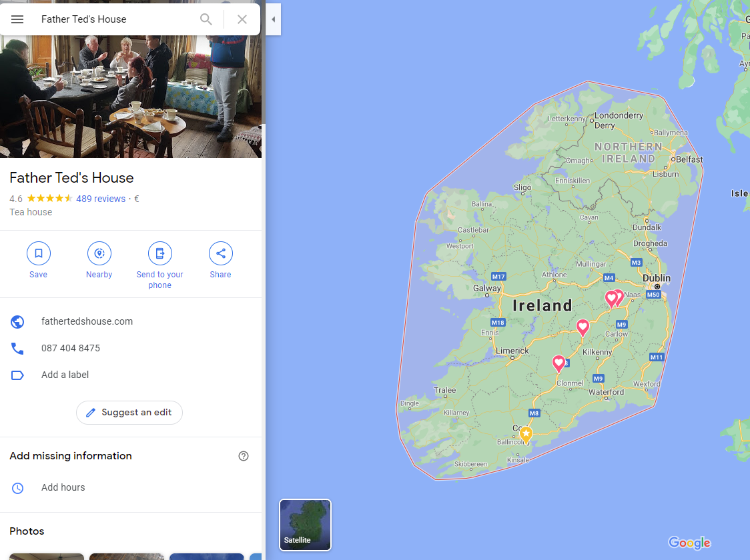Choose Add a label

tap(65, 375)
